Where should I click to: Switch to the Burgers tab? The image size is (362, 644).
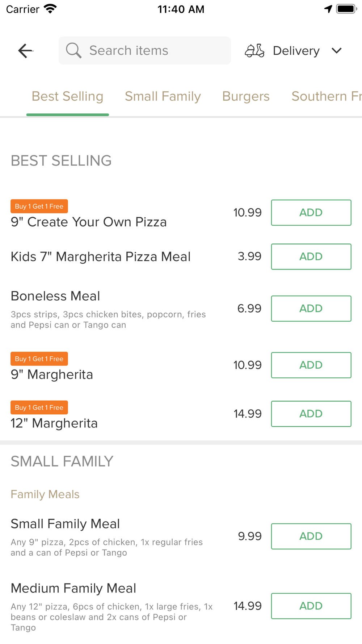tap(246, 96)
